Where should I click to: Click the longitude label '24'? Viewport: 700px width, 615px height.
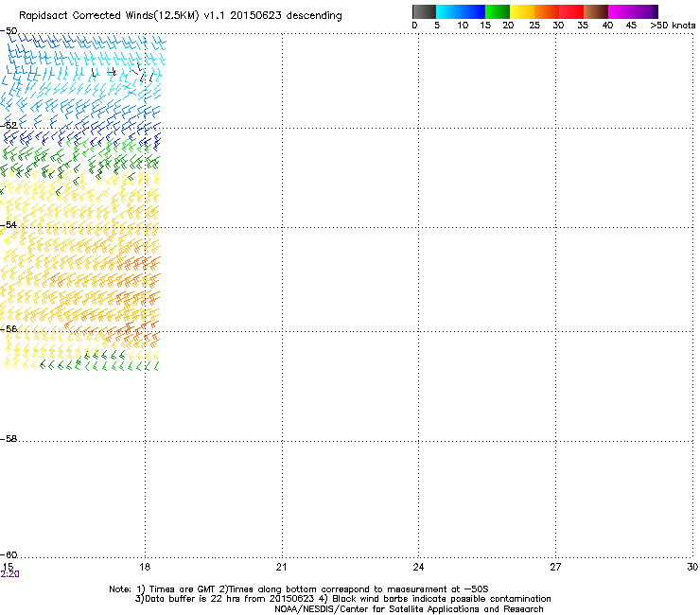418,567
